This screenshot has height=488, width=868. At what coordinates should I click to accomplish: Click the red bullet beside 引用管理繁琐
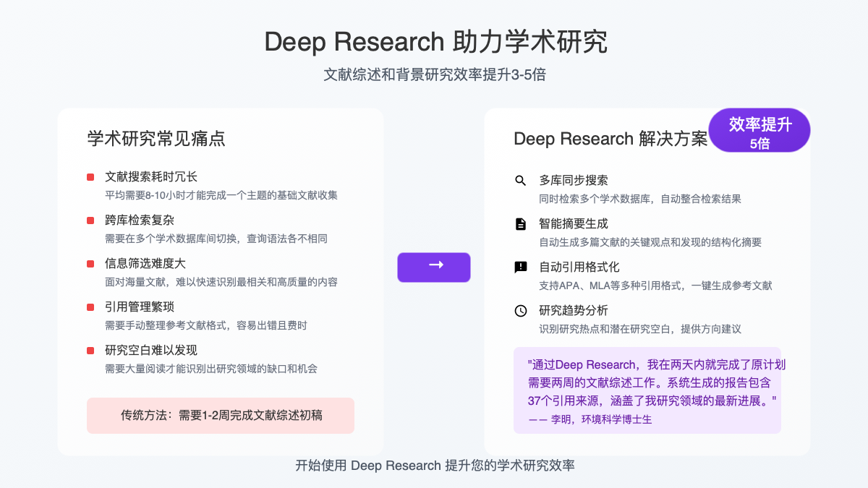[x=90, y=307]
